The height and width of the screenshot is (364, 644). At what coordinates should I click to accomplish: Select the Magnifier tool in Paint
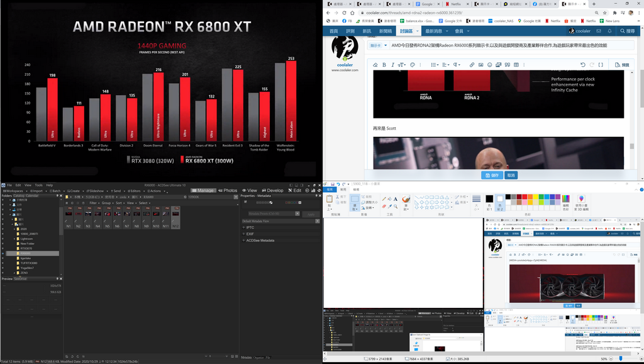point(396,206)
